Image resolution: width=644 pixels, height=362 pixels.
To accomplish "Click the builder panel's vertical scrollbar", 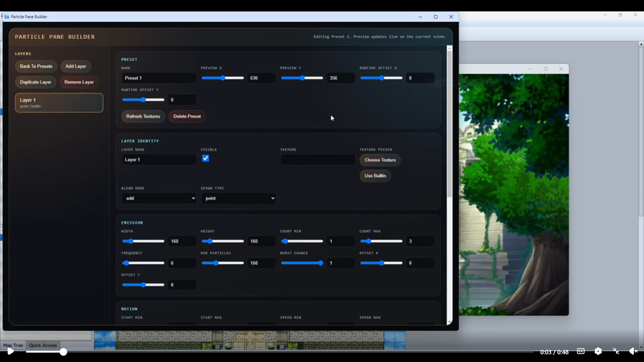I will (449, 124).
